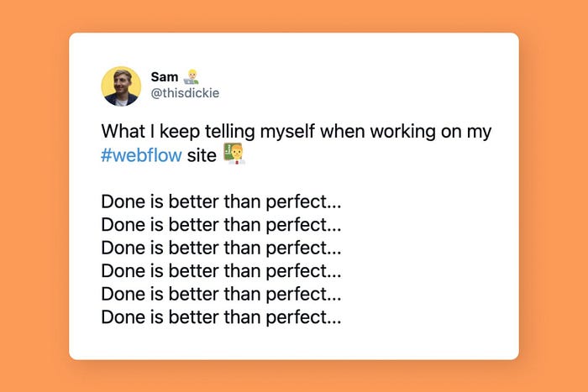Viewport: 588px width, 392px height.
Task: Open Sam's round profile avatar photo
Action: click(x=121, y=86)
